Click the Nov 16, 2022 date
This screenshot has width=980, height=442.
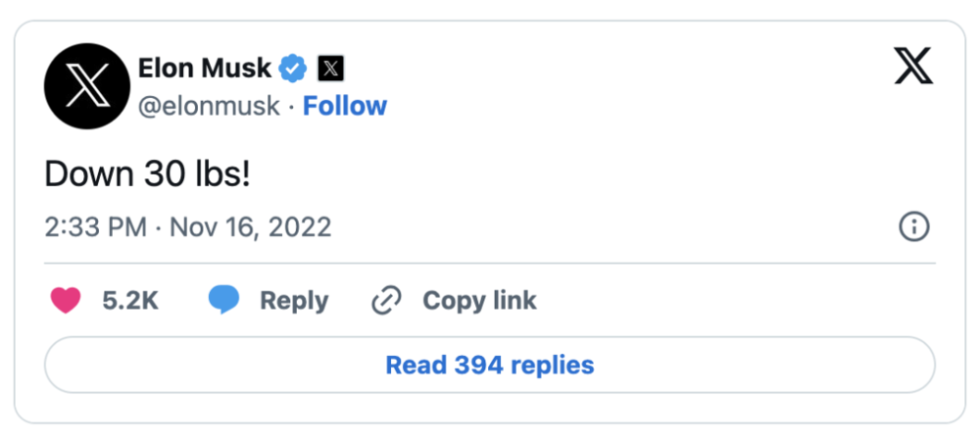(x=250, y=227)
